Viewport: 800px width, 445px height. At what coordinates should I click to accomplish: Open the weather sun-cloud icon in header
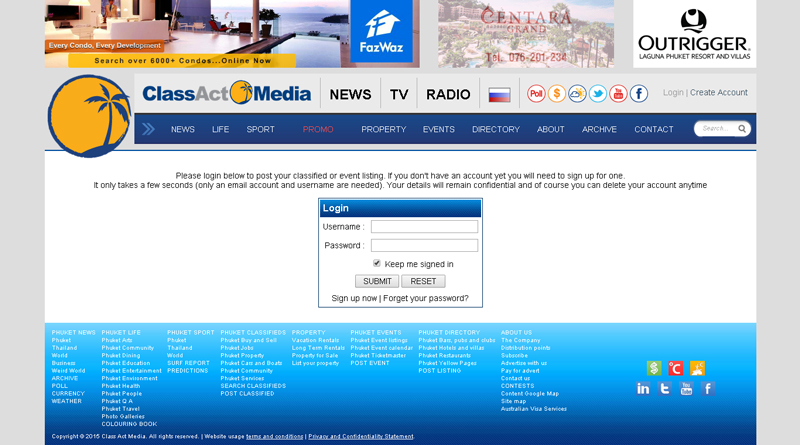[x=577, y=94]
